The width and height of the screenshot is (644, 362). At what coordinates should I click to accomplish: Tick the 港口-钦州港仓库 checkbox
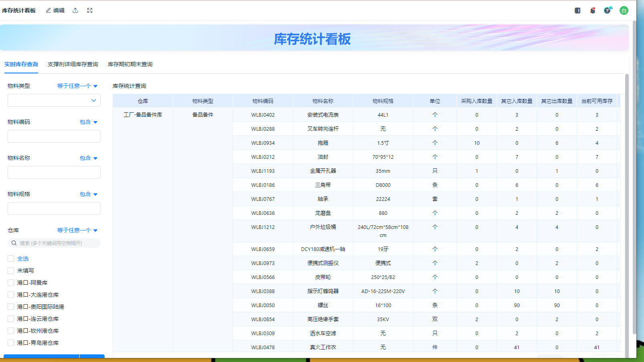11,331
